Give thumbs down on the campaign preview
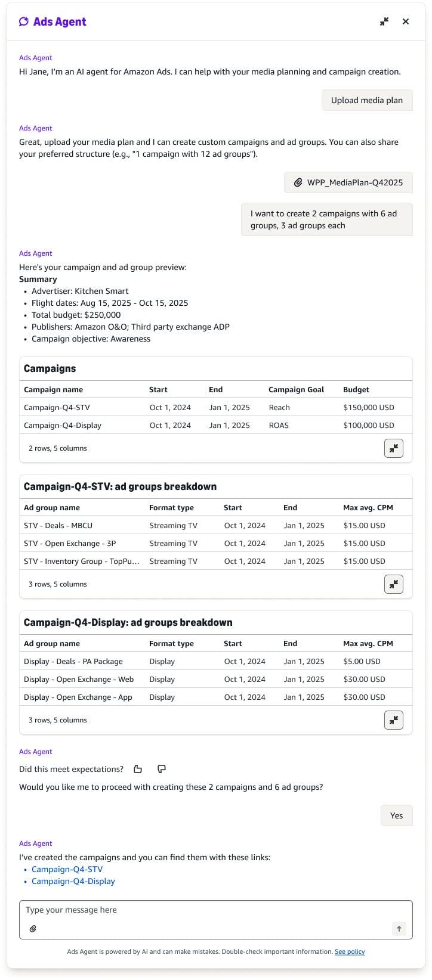 161,769
